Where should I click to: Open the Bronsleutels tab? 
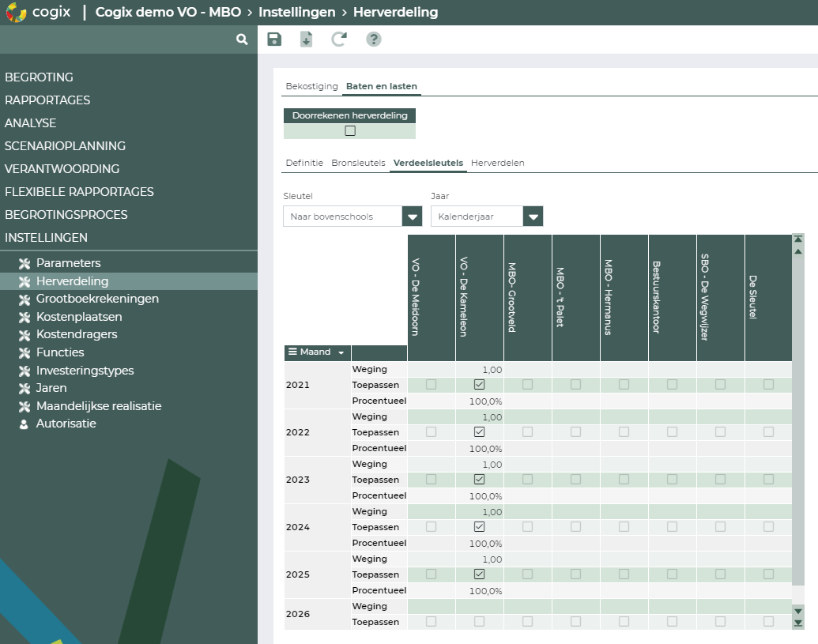358,163
